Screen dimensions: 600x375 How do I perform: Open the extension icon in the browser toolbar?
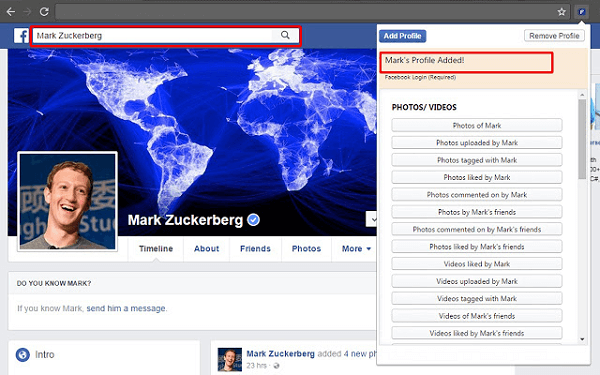pyautogui.click(x=581, y=12)
